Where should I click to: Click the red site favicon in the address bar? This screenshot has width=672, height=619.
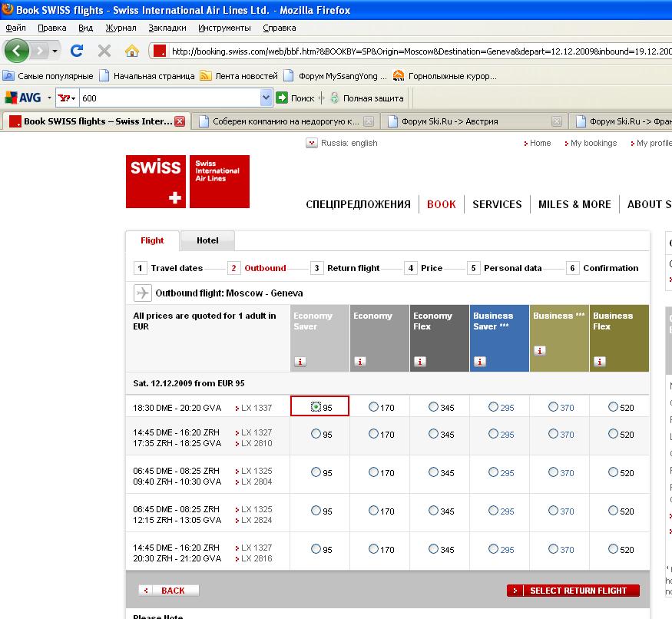(160, 51)
